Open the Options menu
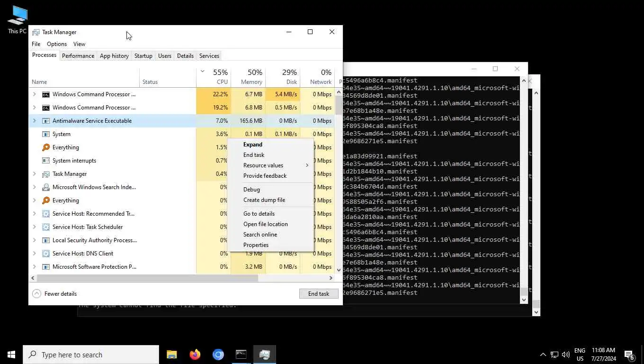Screen dimensions: 644x364 point(57,44)
